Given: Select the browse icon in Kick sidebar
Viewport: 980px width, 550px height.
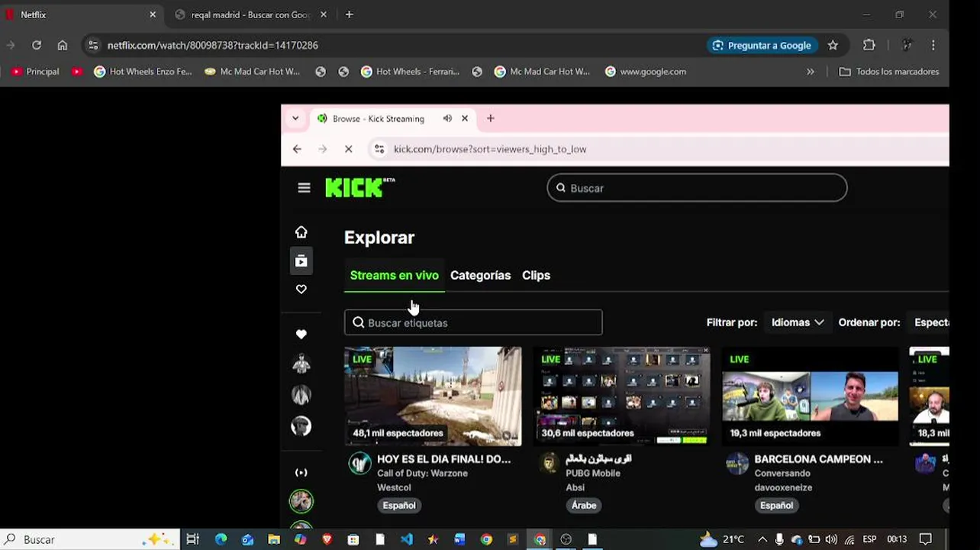Looking at the screenshot, I should [301, 261].
